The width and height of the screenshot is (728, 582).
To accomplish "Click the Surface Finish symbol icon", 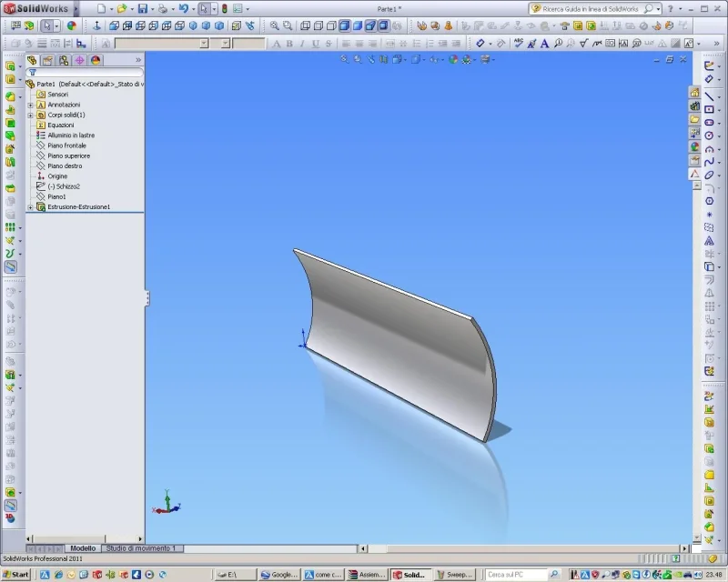I will click(584, 43).
